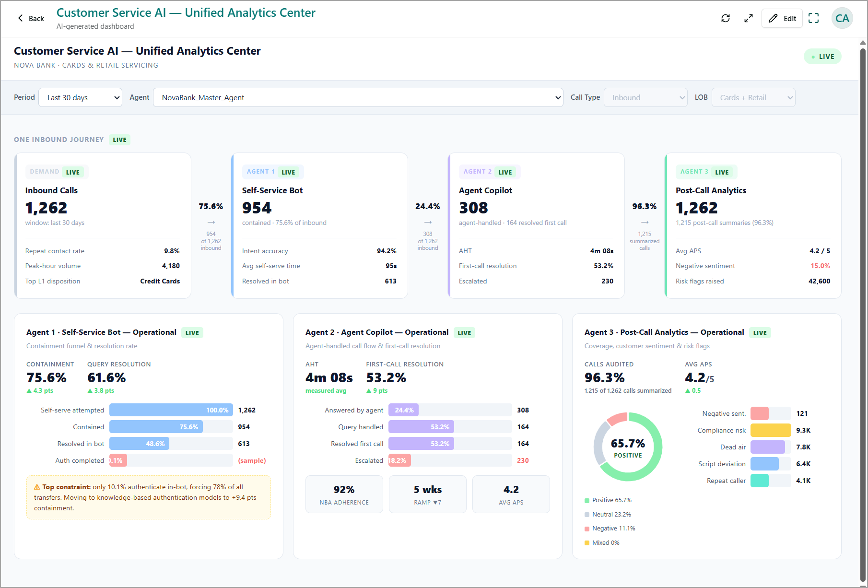Select the Agent Copilot 308 value
The image size is (868, 588).
473,208
